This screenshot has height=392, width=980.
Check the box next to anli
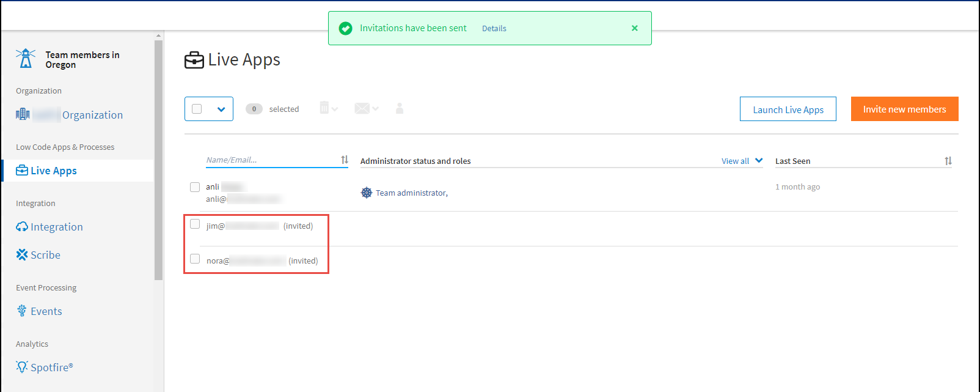coord(195,187)
